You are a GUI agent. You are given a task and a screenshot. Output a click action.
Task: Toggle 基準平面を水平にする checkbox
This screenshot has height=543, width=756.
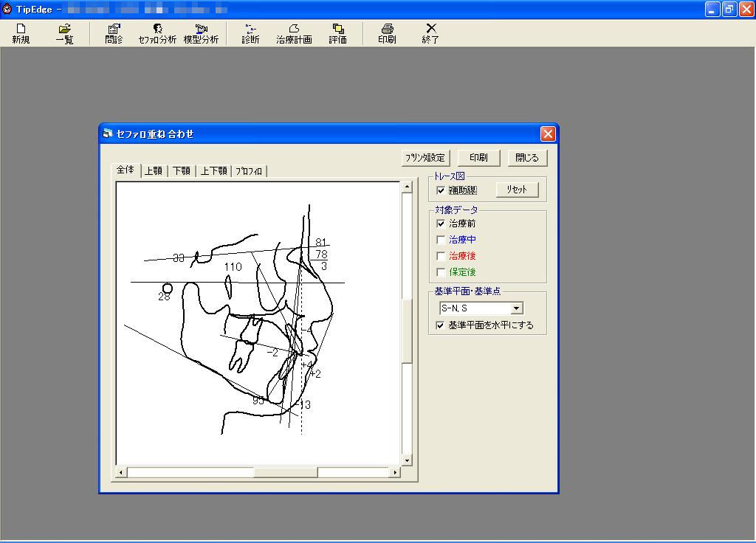click(x=441, y=325)
